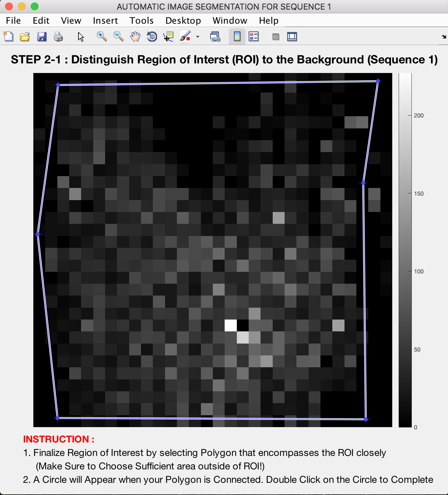Click the brightest white pixel in the image
The image size is (448, 495).
[x=231, y=325]
